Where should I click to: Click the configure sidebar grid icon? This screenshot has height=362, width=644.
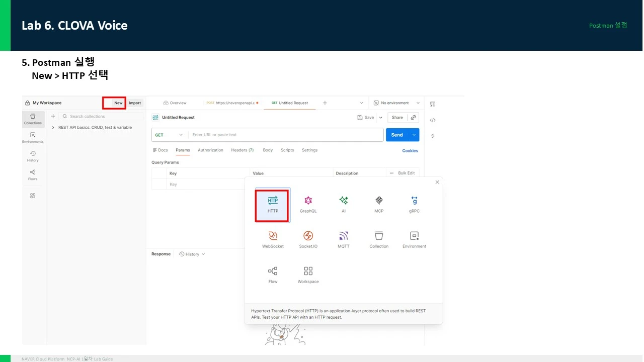tap(33, 196)
